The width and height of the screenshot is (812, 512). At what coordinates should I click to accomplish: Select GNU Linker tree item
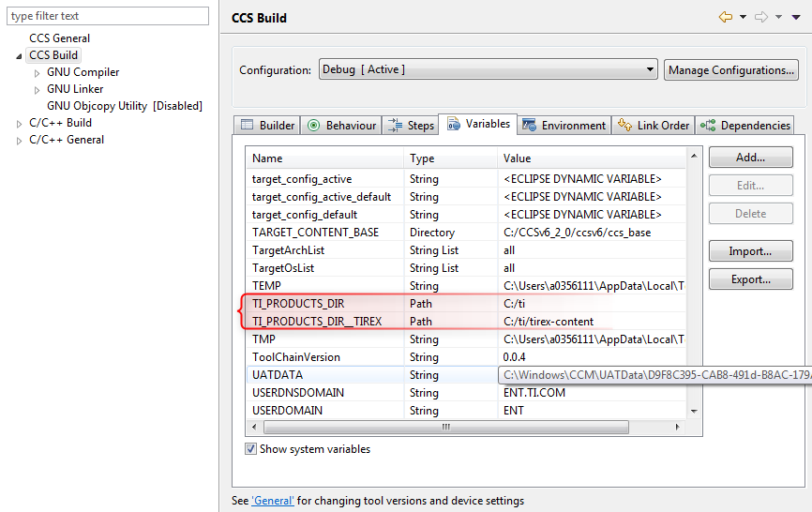(x=75, y=89)
